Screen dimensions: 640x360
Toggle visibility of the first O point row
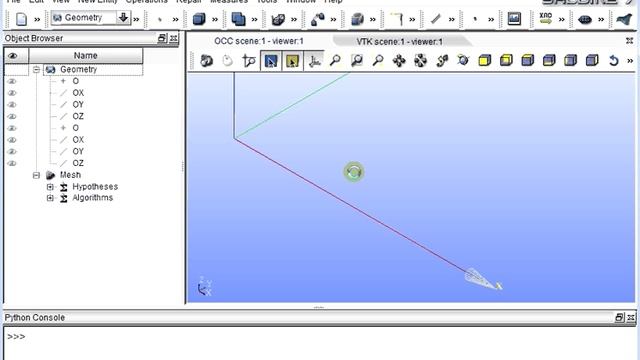point(12,81)
